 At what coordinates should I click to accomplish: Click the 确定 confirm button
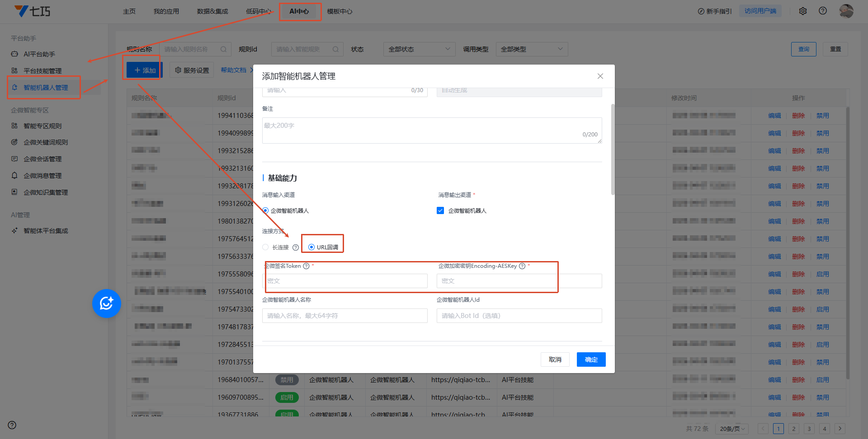tap(591, 360)
